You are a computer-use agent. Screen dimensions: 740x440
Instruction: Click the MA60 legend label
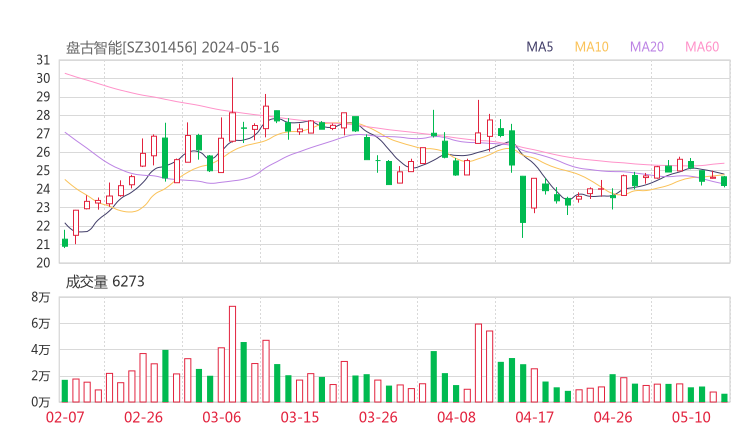click(x=702, y=47)
